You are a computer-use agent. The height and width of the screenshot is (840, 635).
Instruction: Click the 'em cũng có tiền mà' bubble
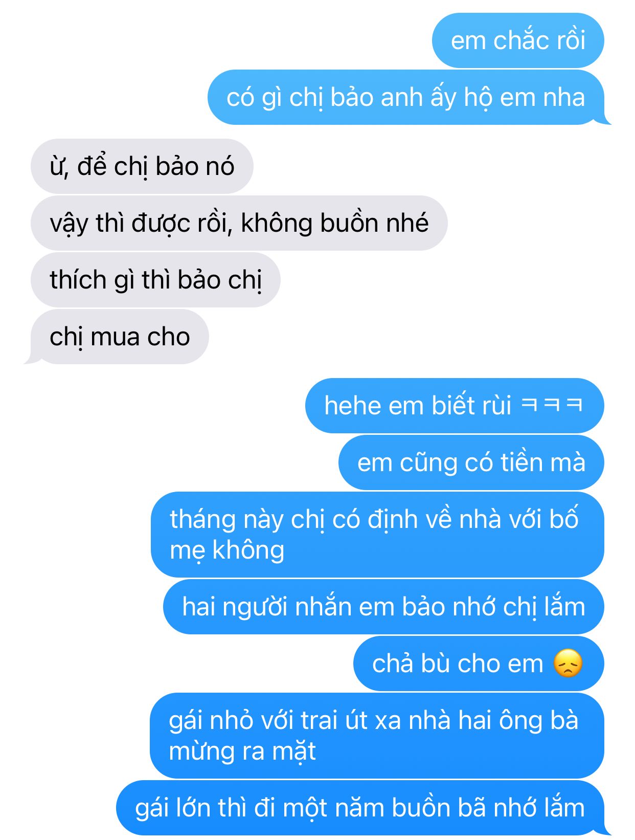pos(471,462)
